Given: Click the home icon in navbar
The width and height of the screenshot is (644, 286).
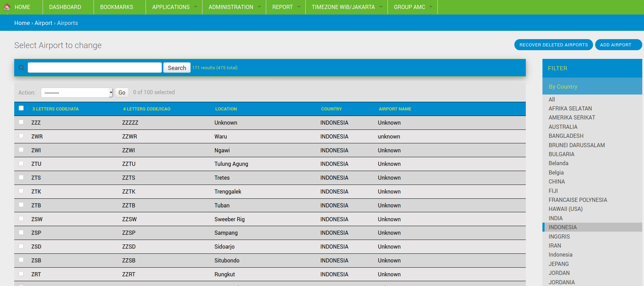Looking at the screenshot, I should click(x=7, y=7).
